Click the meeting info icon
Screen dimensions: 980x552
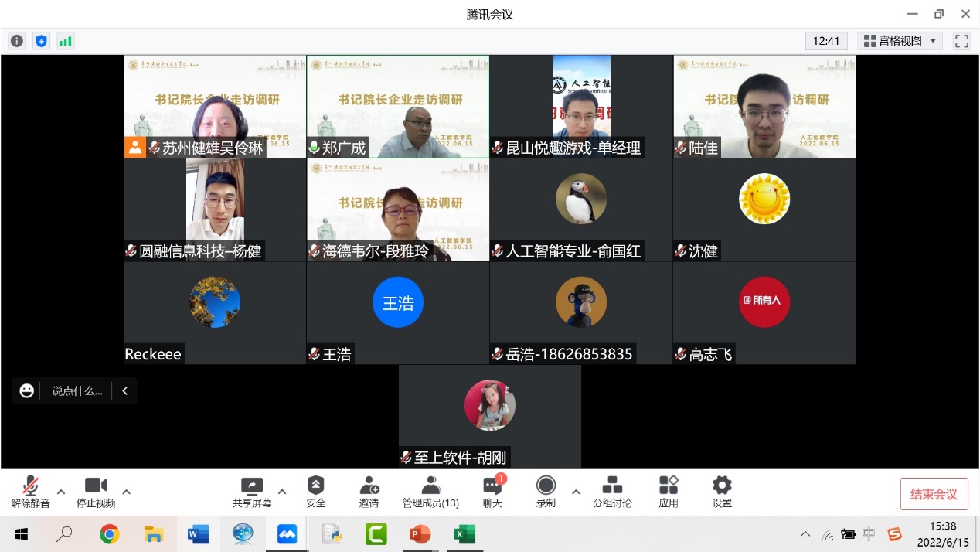click(x=17, y=41)
